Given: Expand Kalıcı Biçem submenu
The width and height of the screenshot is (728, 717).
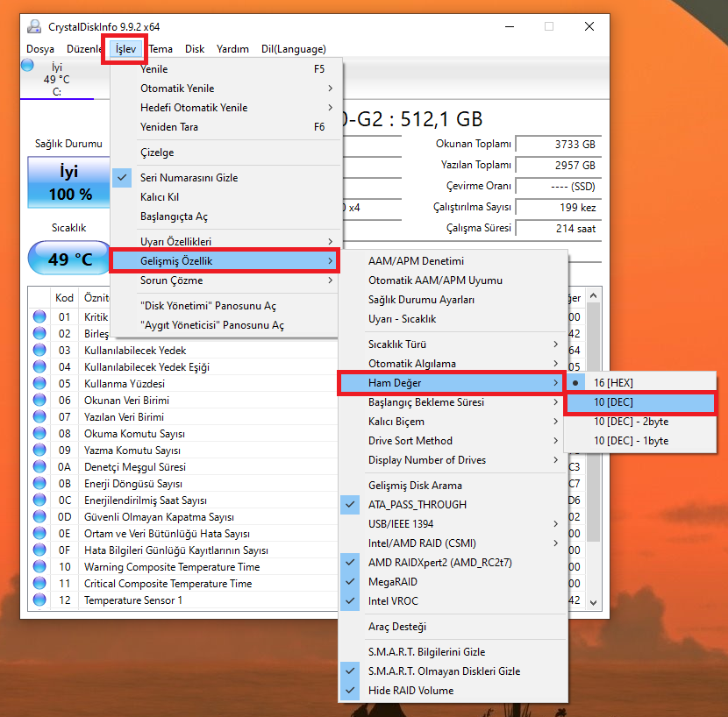Looking at the screenshot, I should (x=453, y=422).
